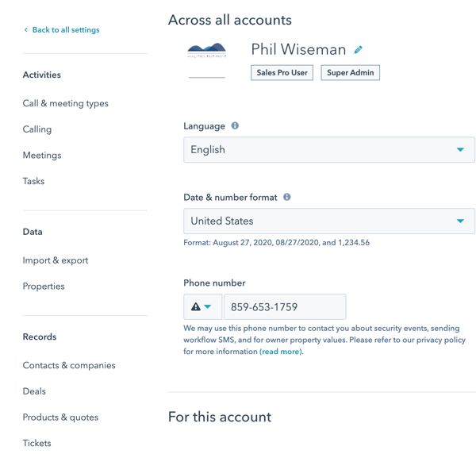Open Call & meeting types settings
This screenshot has width=476, height=454.
66,103
